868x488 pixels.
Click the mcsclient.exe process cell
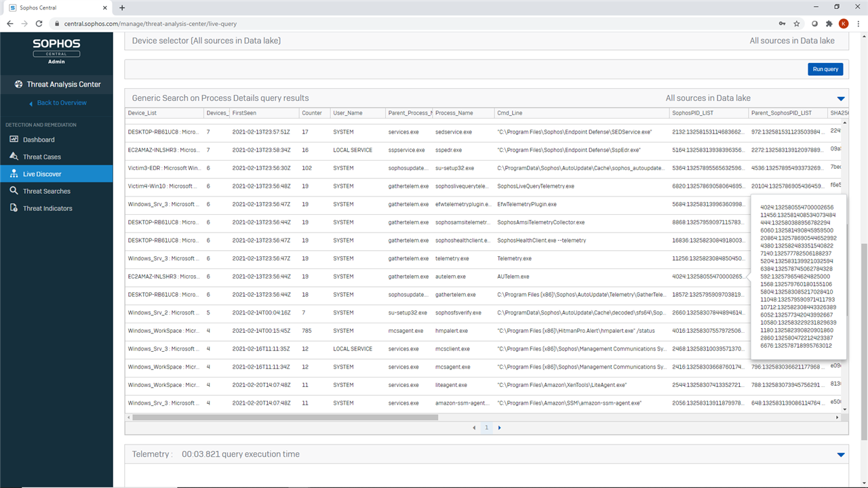[x=463, y=349]
